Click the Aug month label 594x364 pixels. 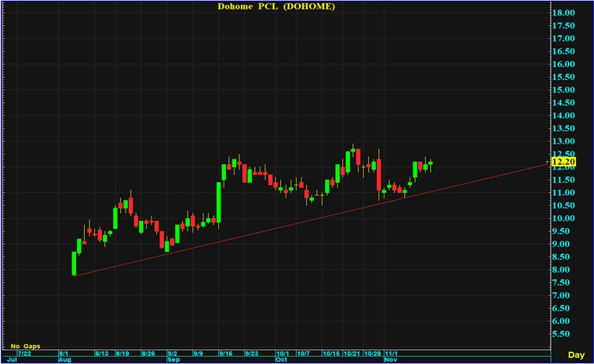pyautogui.click(x=65, y=359)
